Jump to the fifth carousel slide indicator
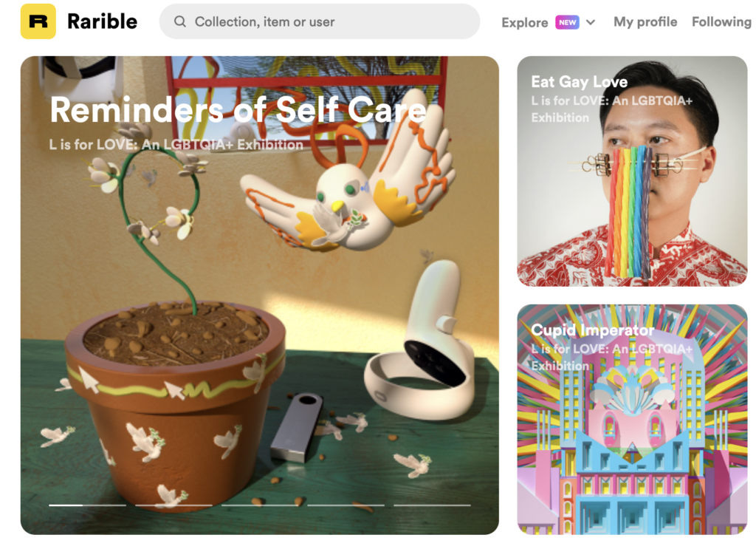756x549 pixels. click(x=432, y=505)
